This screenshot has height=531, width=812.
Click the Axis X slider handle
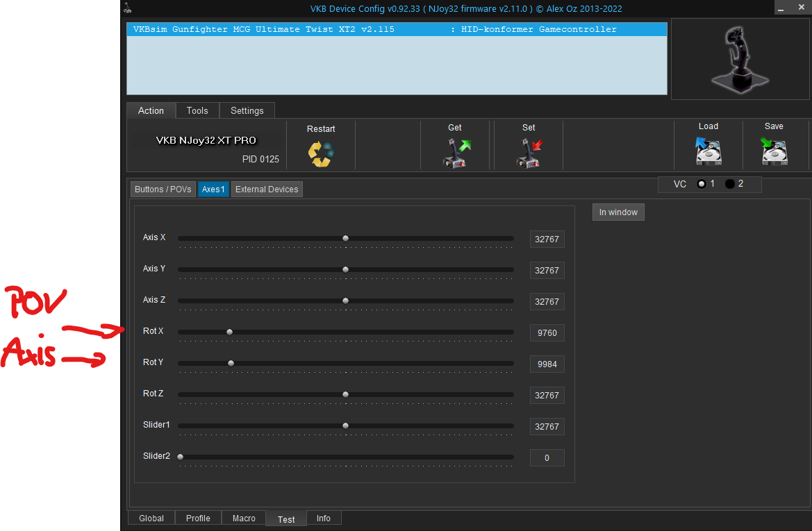pyautogui.click(x=345, y=239)
